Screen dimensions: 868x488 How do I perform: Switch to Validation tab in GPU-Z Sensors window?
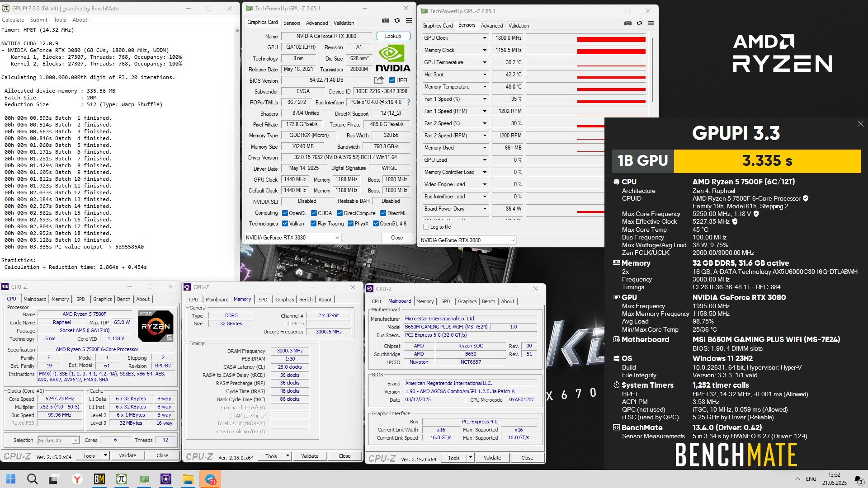coord(519,26)
